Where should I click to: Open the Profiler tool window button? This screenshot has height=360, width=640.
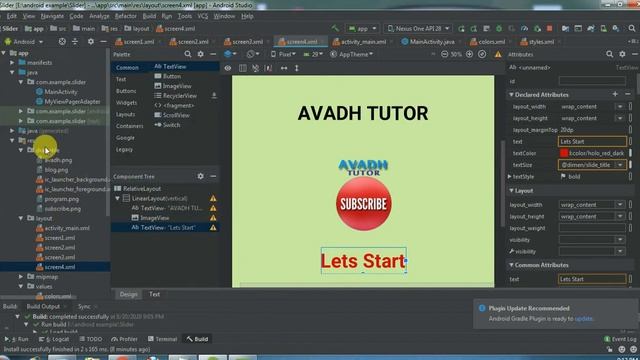tap(124, 339)
